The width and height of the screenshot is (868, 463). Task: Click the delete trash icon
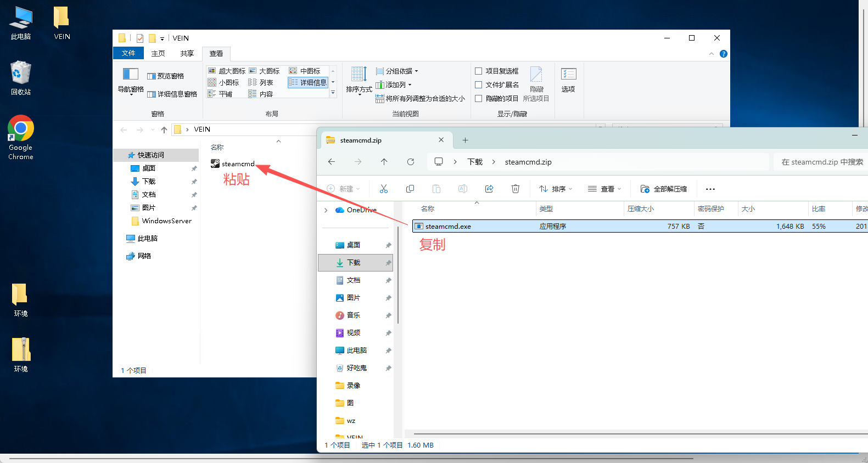515,189
